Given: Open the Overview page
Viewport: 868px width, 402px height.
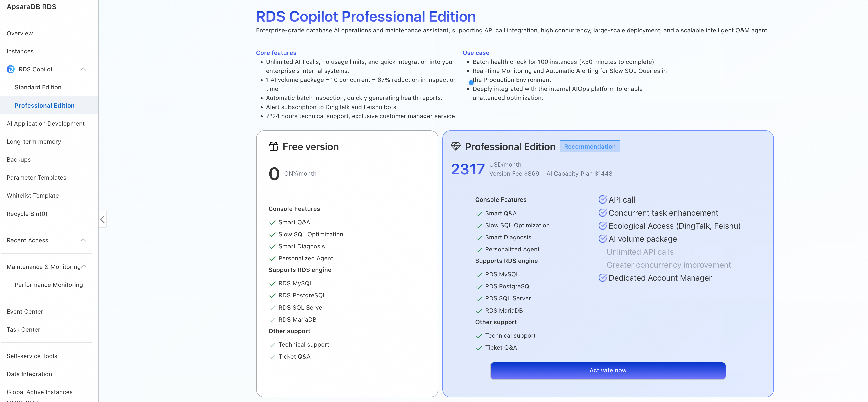Looking at the screenshot, I should (20, 33).
